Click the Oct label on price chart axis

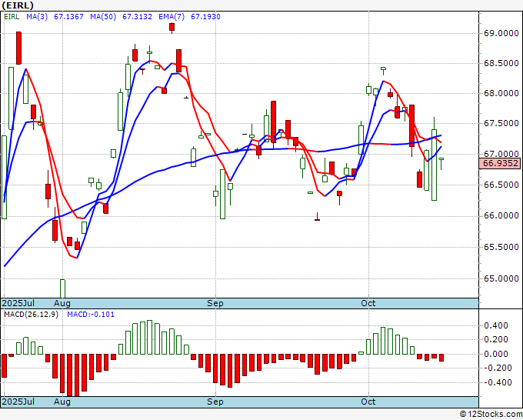point(368,303)
